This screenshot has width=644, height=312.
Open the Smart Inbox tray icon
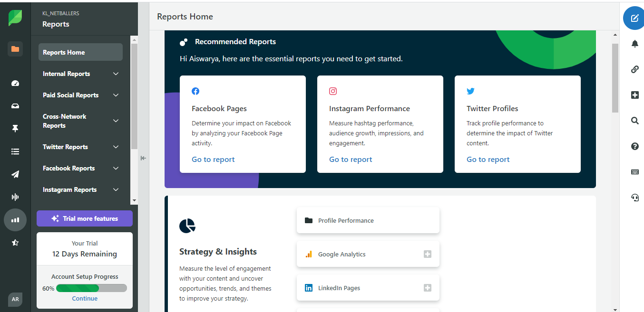[x=15, y=106]
